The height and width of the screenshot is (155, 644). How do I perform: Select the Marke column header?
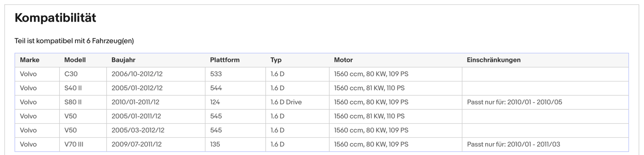(x=29, y=60)
